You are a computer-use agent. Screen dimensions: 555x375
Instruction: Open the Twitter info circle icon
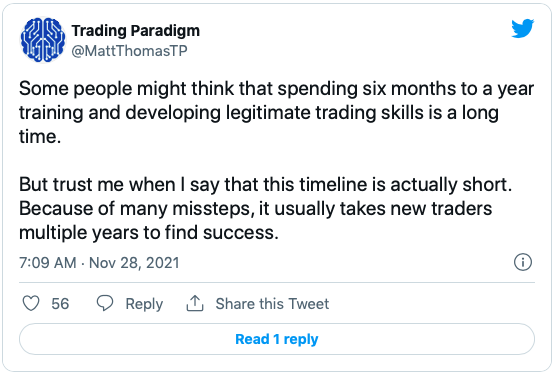(x=523, y=262)
